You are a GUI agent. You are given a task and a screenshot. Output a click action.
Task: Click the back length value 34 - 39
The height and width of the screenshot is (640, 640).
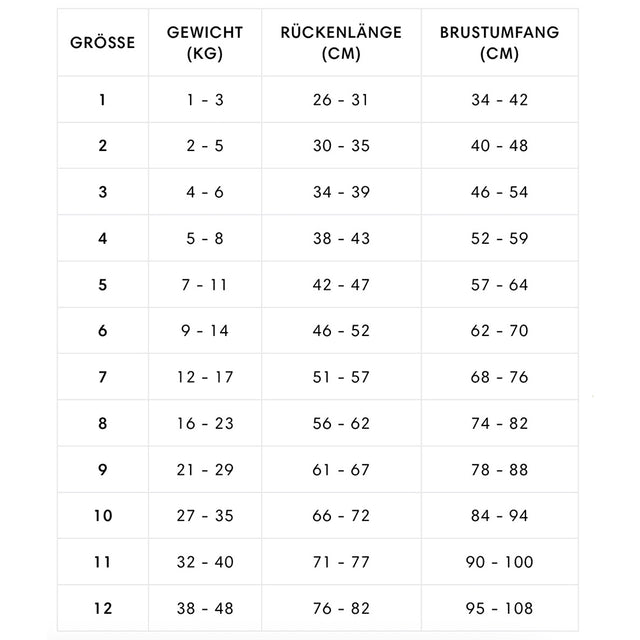[x=341, y=192]
